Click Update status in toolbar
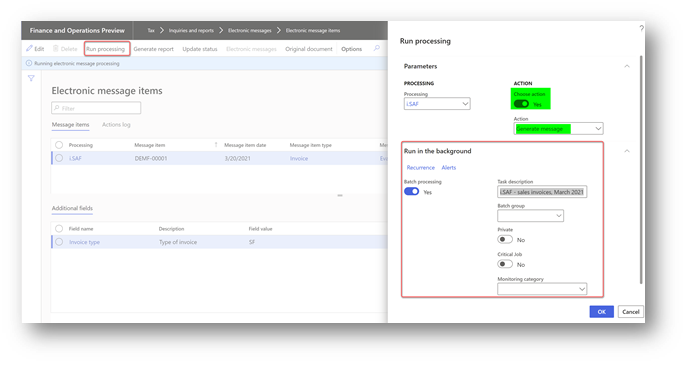 200,49
